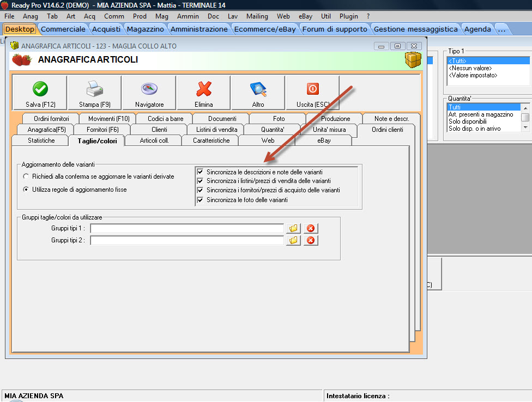This screenshot has width=532, height=402.
Task: Switch to Anagrafica(F5) tab
Action: click(46, 130)
